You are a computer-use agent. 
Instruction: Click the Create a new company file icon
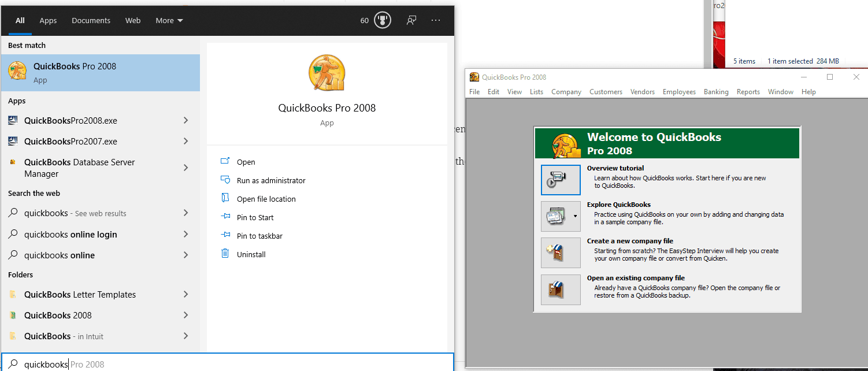(561, 253)
